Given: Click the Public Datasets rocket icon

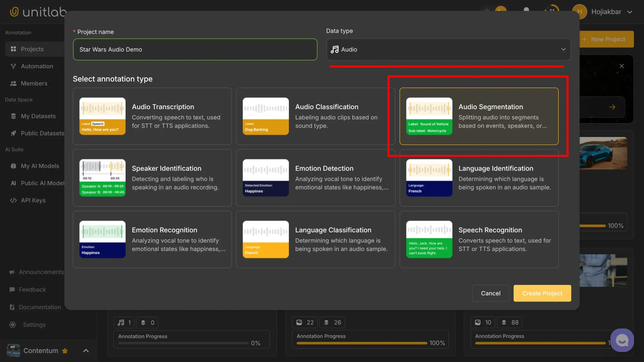Looking at the screenshot, I should (x=13, y=133).
